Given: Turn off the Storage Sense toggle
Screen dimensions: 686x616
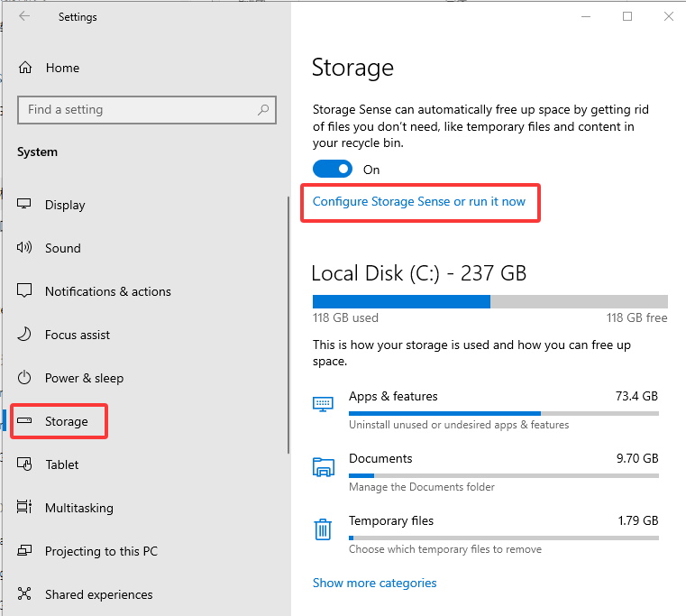Looking at the screenshot, I should [x=332, y=170].
